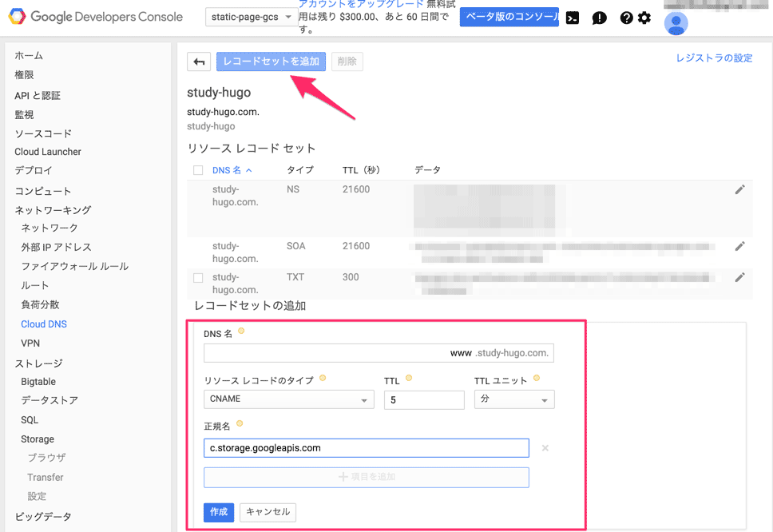Check the TXT record row checkbox
The image size is (773, 532).
(198, 278)
